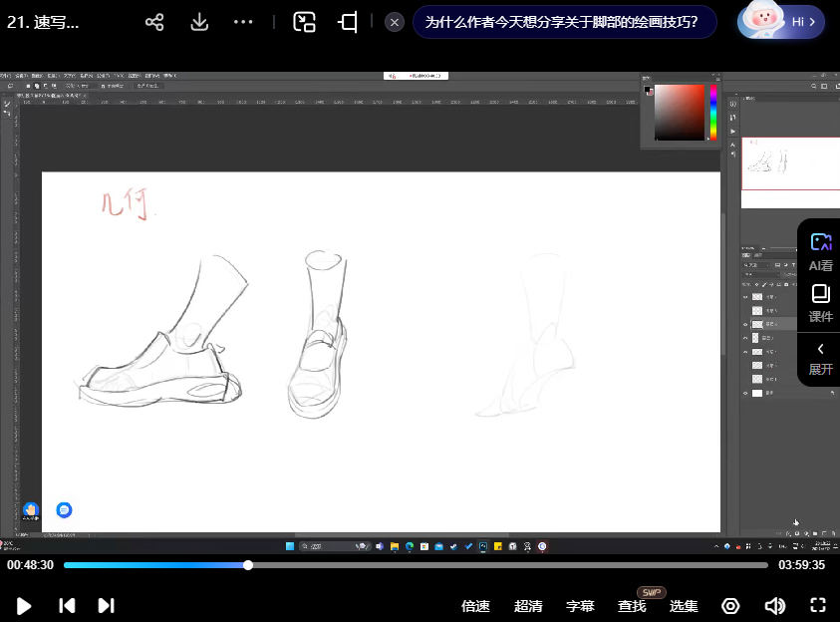Click the video progress bar handle
840x622 pixels.
(248, 565)
